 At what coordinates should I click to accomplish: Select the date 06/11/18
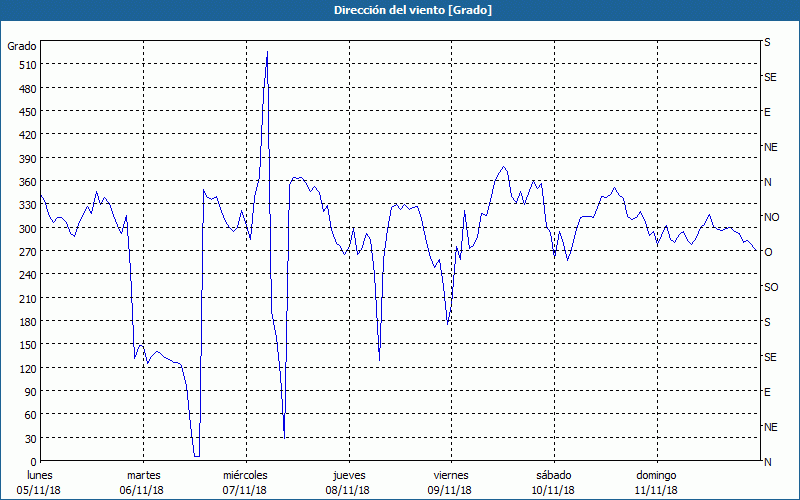tap(142, 491)
